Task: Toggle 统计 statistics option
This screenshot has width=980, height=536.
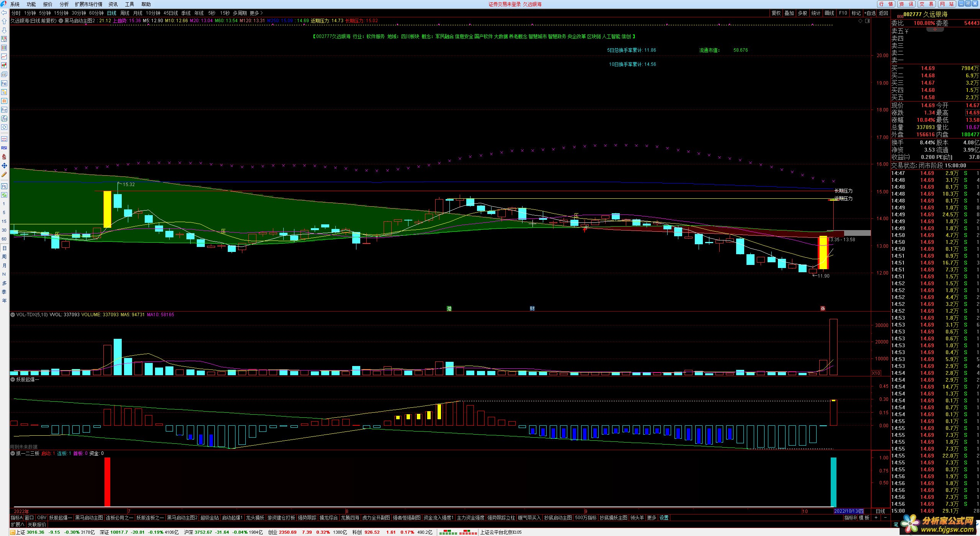Action: click(x=816, y=13)
